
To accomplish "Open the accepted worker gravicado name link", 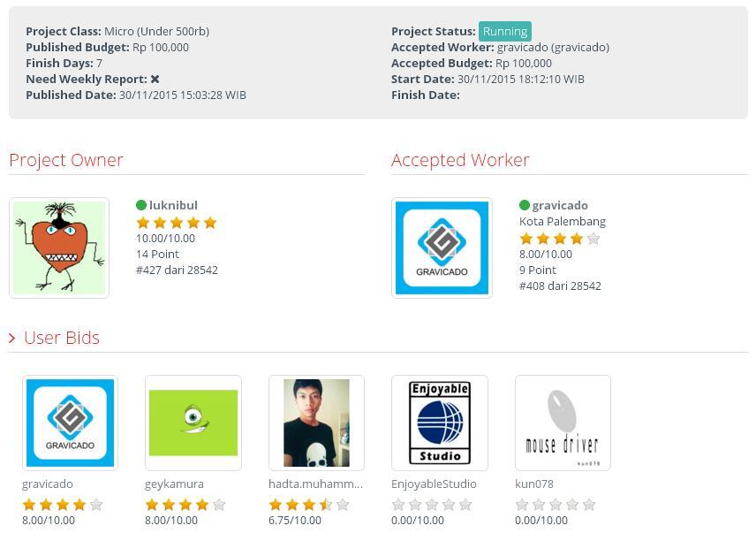I will click(x=560, y=205).
